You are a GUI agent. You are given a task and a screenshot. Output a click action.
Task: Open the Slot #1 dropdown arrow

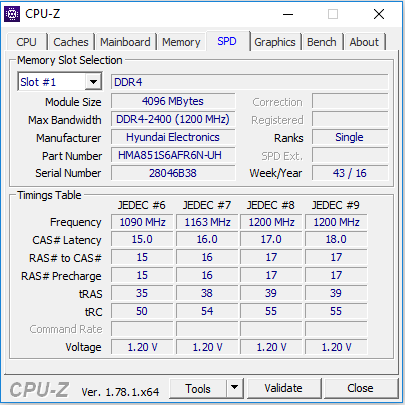tap(93, 82)
